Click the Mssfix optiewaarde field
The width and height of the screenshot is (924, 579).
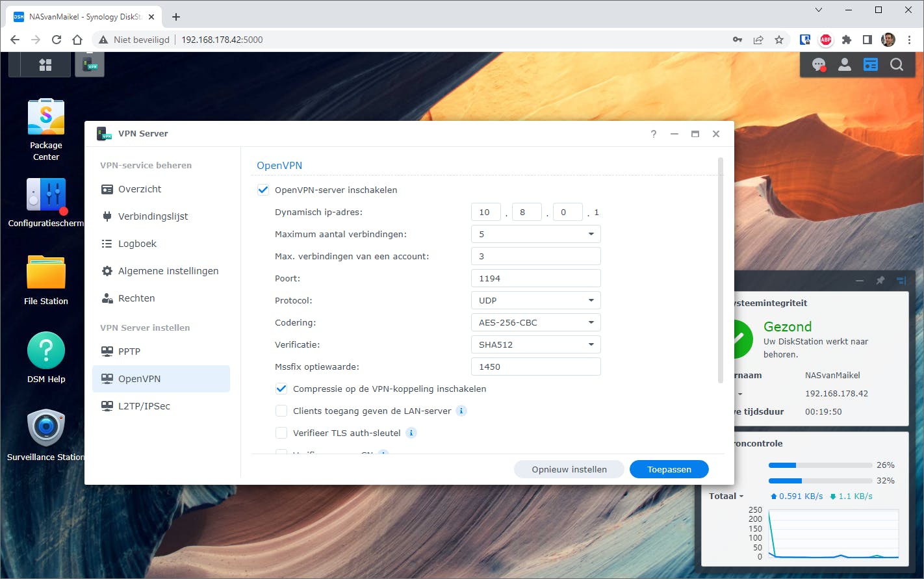point(536,367)
